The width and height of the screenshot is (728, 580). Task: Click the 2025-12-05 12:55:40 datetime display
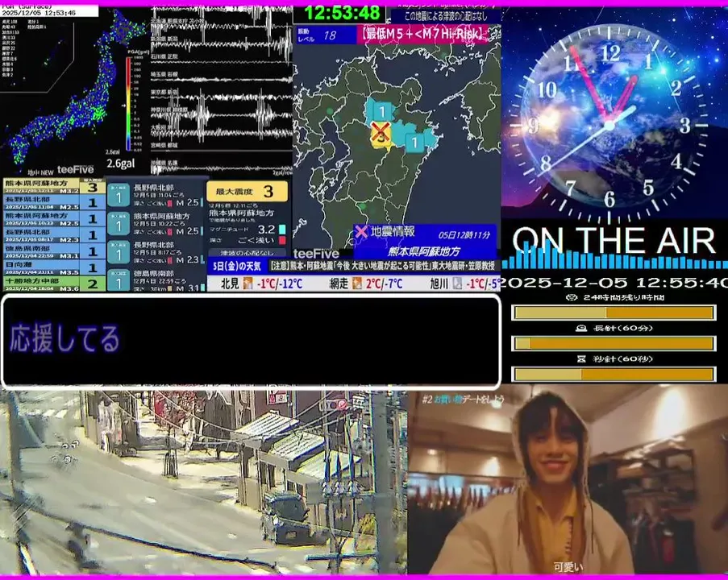614,282
